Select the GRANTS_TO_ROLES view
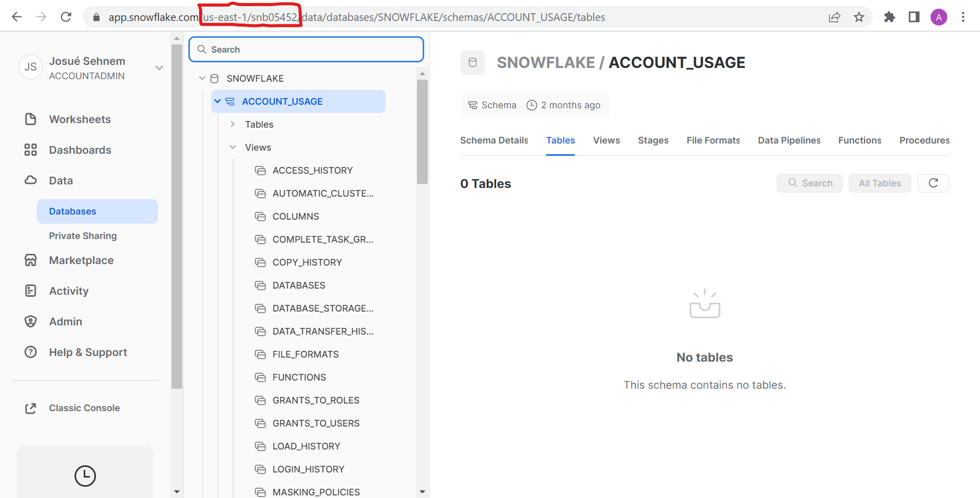Viewport: 980px width, 498px height. (316, 400)
